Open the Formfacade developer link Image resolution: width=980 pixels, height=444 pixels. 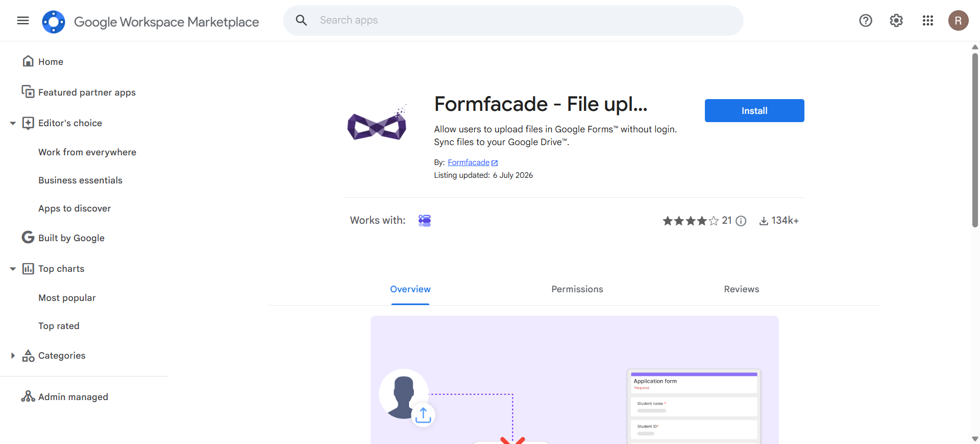pyautogui.click(x=469, y=162)
